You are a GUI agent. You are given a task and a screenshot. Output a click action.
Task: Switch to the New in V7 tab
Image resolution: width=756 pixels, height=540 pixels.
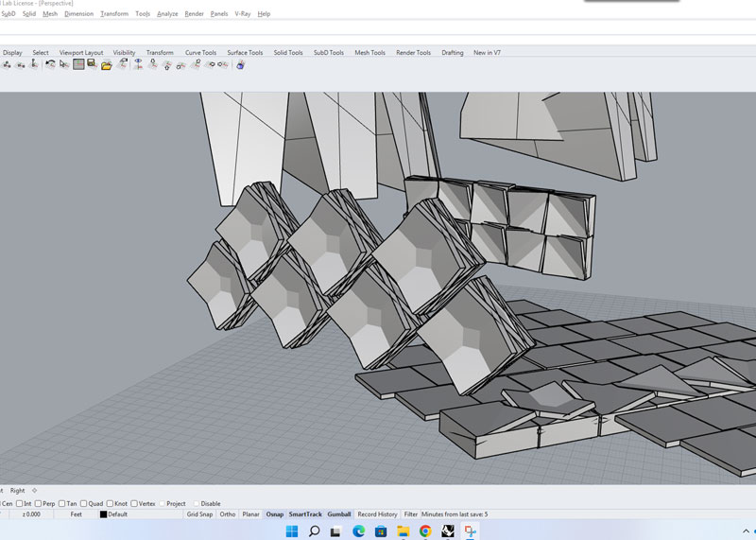pos(487,52)
